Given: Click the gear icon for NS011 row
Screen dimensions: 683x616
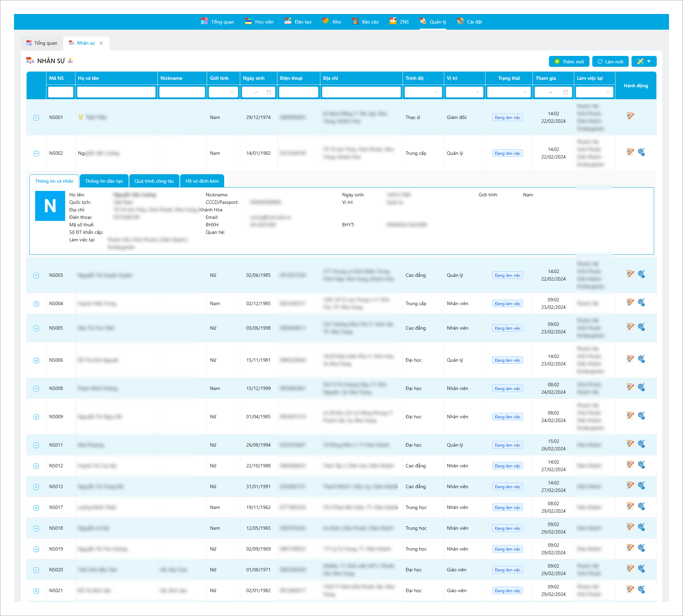Looking at the screenshot, I should pos(641,444).
